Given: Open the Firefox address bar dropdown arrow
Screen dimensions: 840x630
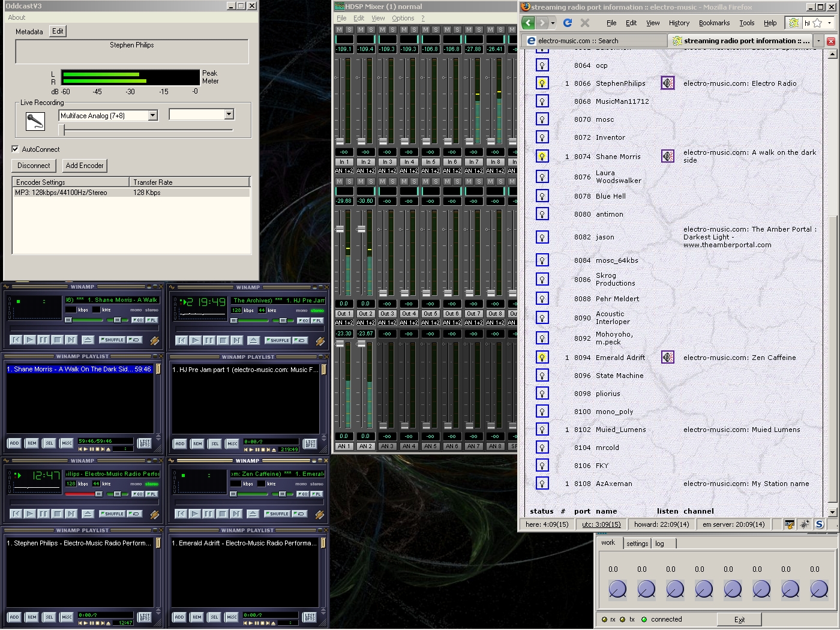Looking at the screenshot, I should click(830, 23).
